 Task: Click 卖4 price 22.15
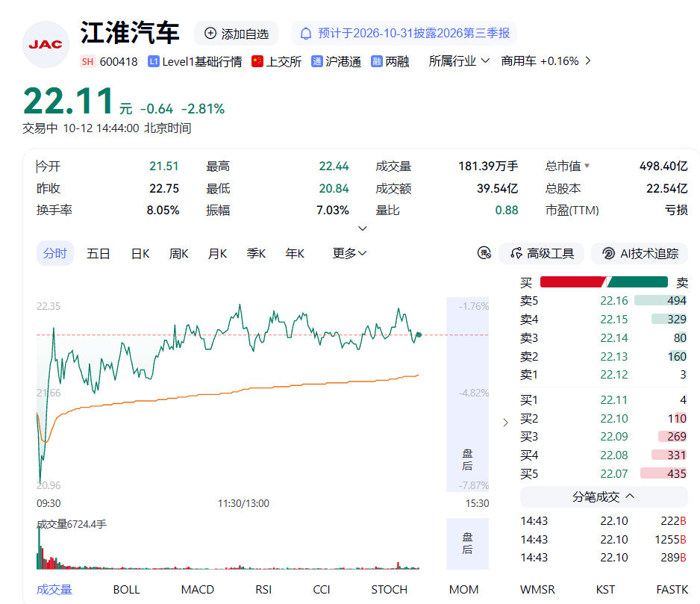tap(614, 320)
